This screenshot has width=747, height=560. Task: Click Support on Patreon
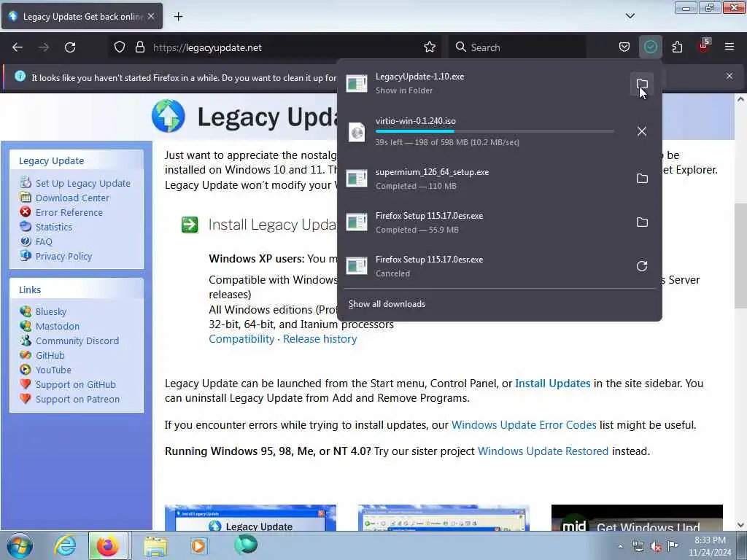coord(77,399)
